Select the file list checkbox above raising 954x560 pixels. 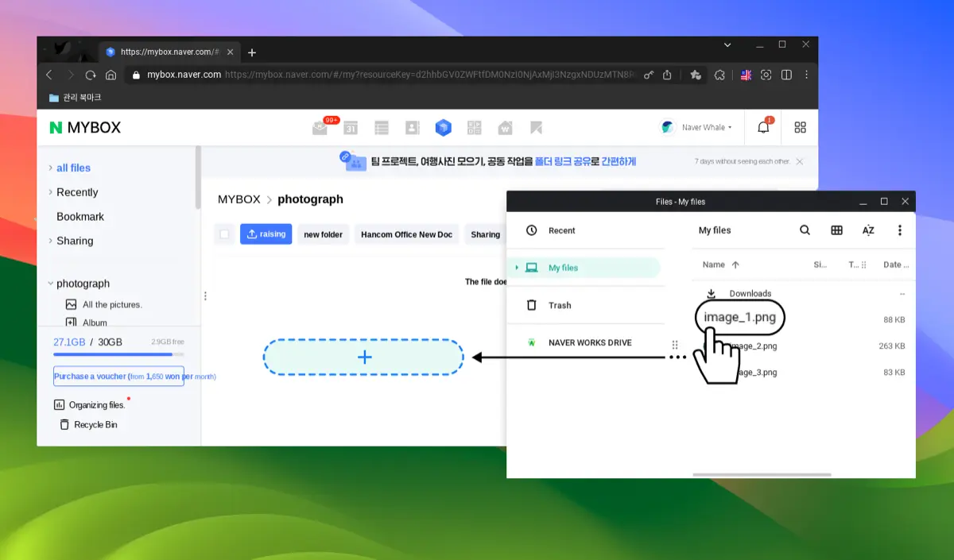point(223,234)
